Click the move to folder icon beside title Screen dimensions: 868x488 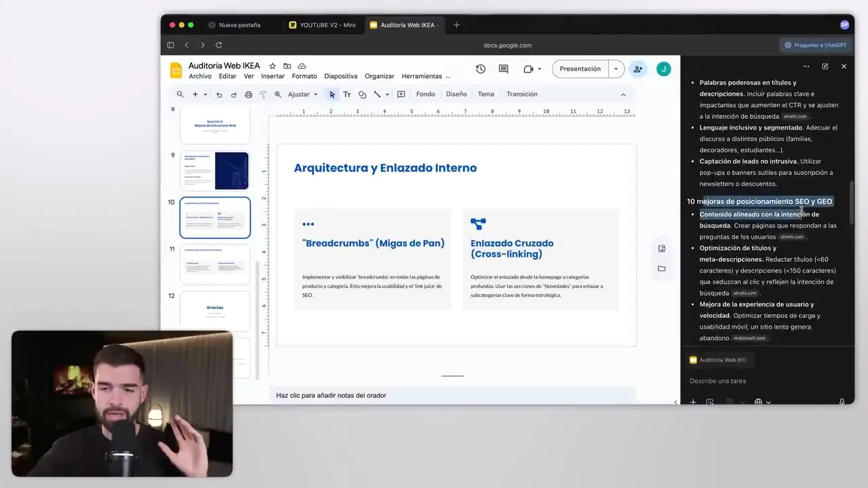[287, 66]
